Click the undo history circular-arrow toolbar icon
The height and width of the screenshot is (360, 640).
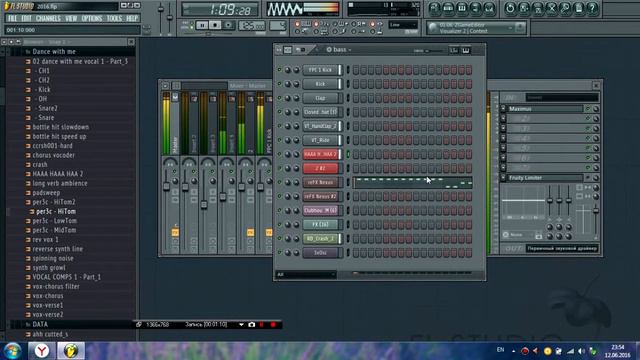coord(510,8)
